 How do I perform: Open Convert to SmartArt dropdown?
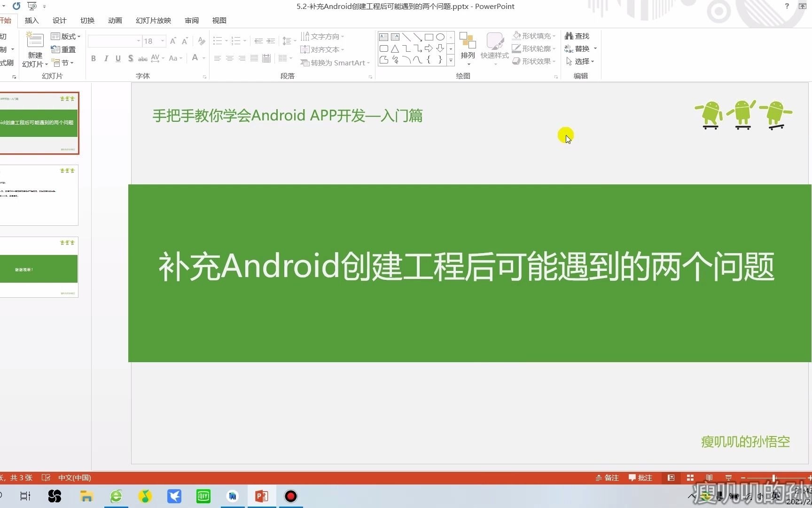pos(335,63)
